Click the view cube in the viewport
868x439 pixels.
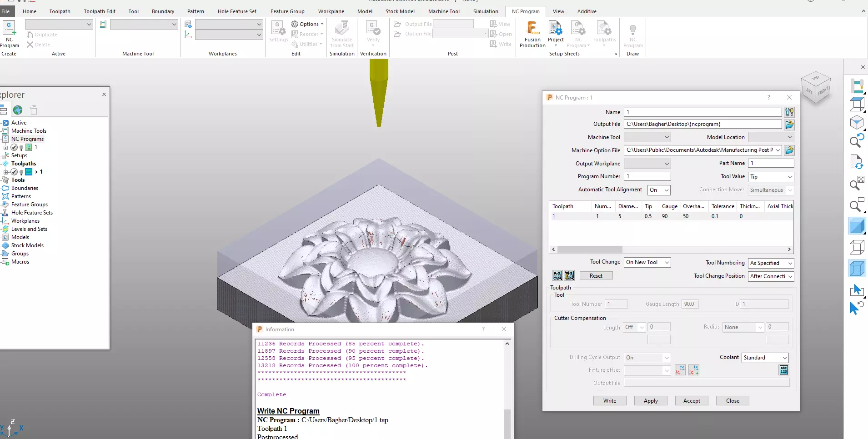(816, 88)
